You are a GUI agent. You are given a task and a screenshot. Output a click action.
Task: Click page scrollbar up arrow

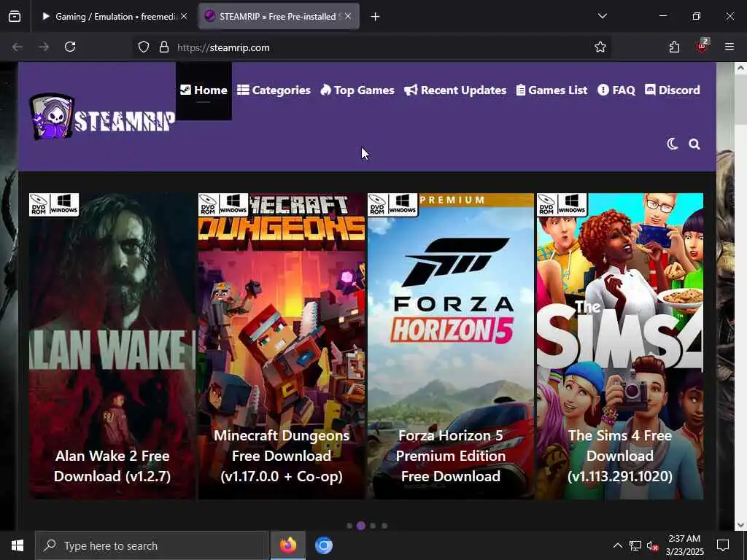pyautogui.click(x=740, y=68)
